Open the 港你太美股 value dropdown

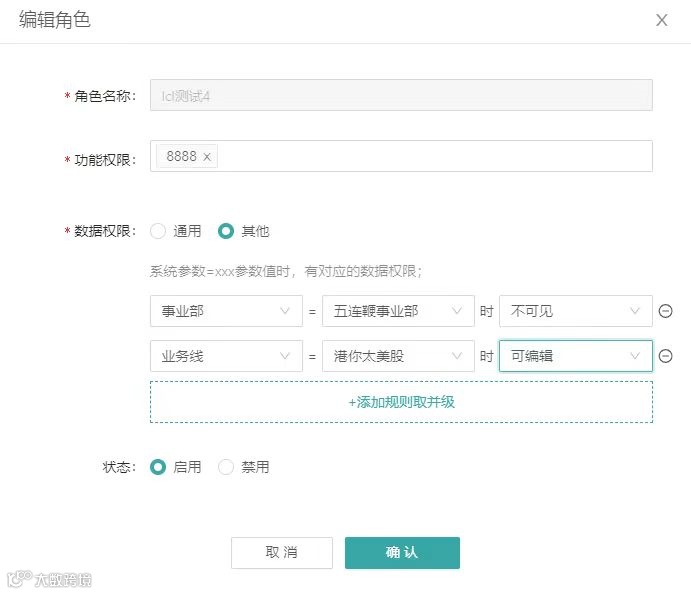pos(398,356)
